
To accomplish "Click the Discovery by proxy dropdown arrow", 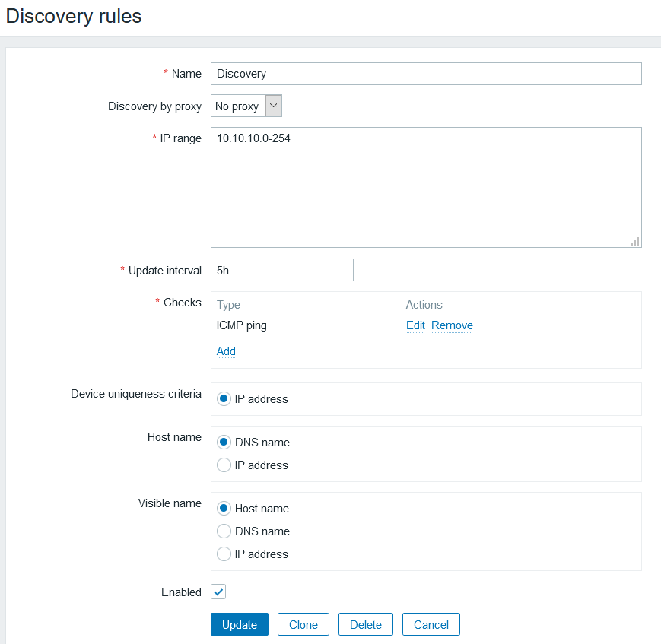I will (x=274, y=106).
